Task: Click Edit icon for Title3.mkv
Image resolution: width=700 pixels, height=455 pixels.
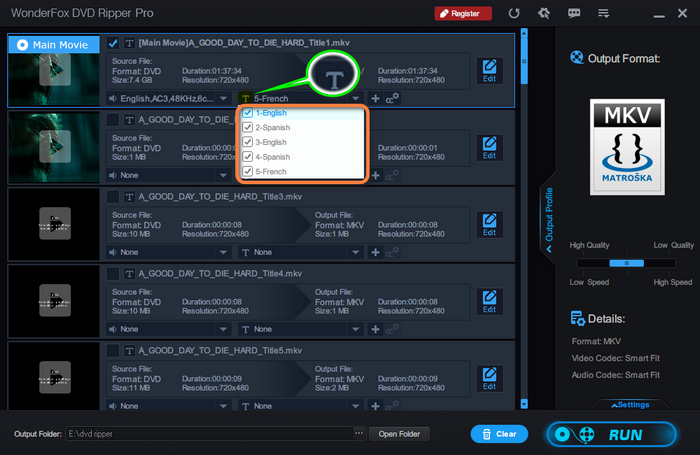Action: pos(490,225)
